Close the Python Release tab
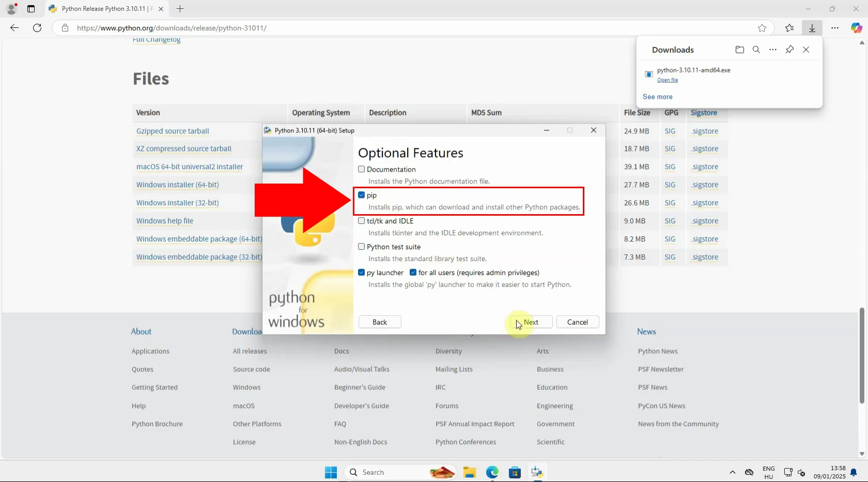Viewport: 868px width, 482px height. pyautogui.click(x=161, y=9)
